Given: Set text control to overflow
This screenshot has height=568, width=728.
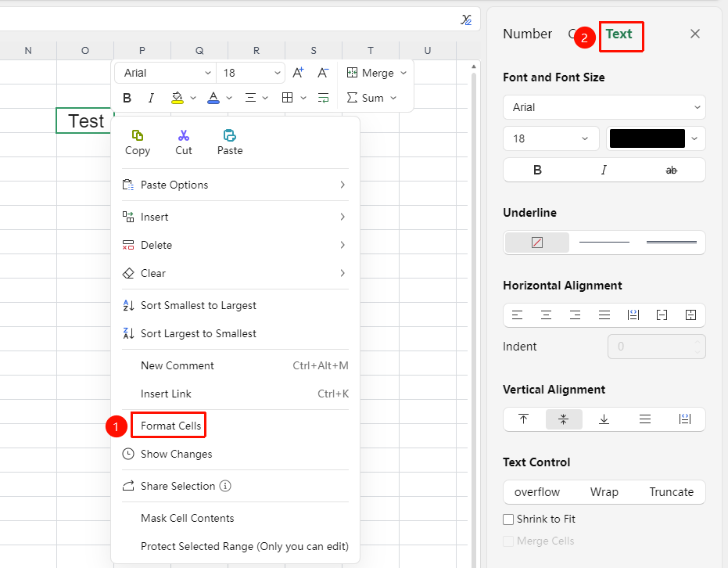Looking at the screenshot, I should 537,492.
